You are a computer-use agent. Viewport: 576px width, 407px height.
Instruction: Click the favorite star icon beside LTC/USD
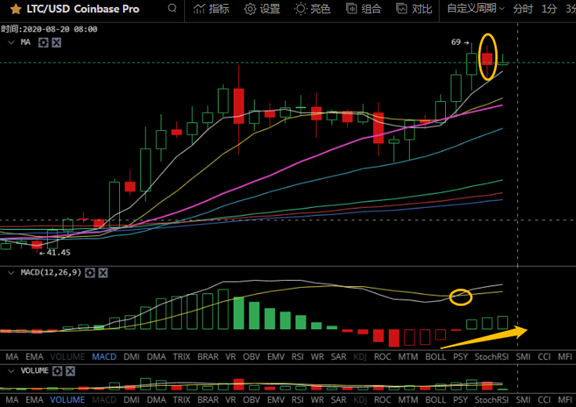coord(15,9)
